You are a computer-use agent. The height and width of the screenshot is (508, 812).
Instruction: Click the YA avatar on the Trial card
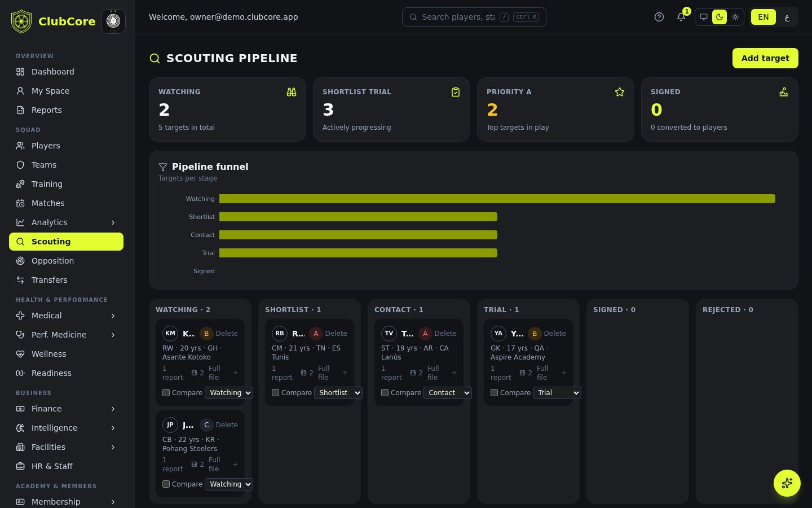pyautogui.click(x=498, y=334)
